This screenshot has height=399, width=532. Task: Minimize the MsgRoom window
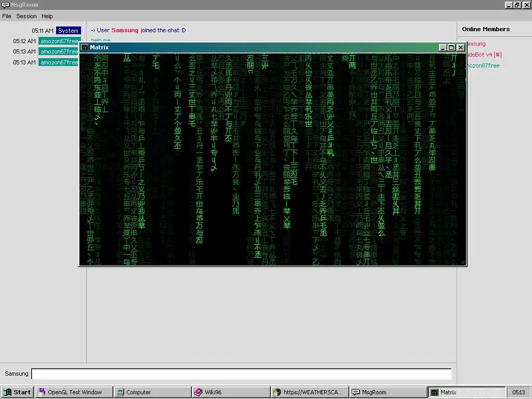coord(509,5)
